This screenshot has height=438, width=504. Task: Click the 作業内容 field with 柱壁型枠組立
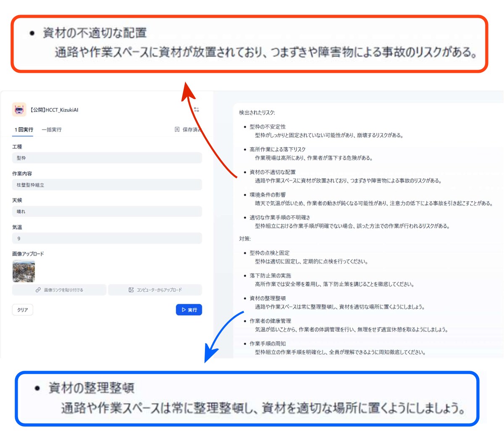[107, 185]
